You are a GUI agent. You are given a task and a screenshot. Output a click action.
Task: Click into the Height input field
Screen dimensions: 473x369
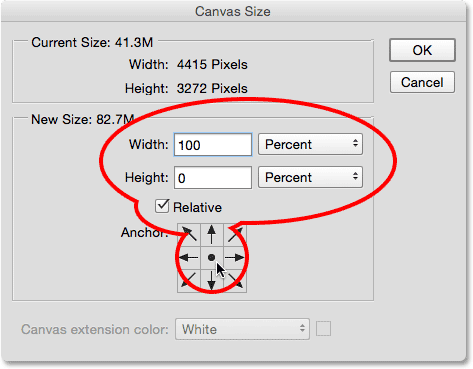[x=213, y=178]
